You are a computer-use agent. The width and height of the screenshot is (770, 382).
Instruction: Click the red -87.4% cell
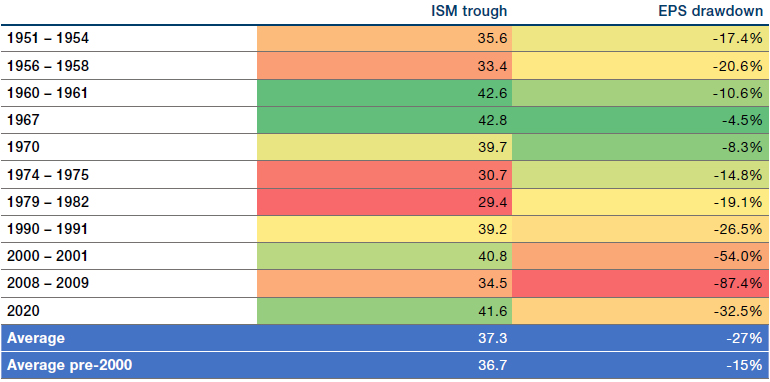tap(641, 283)
